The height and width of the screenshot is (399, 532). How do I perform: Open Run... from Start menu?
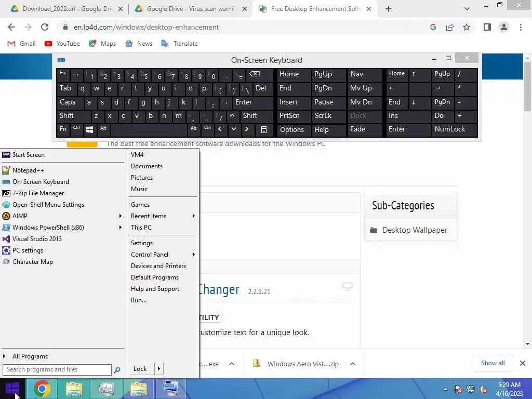point(163,300)
